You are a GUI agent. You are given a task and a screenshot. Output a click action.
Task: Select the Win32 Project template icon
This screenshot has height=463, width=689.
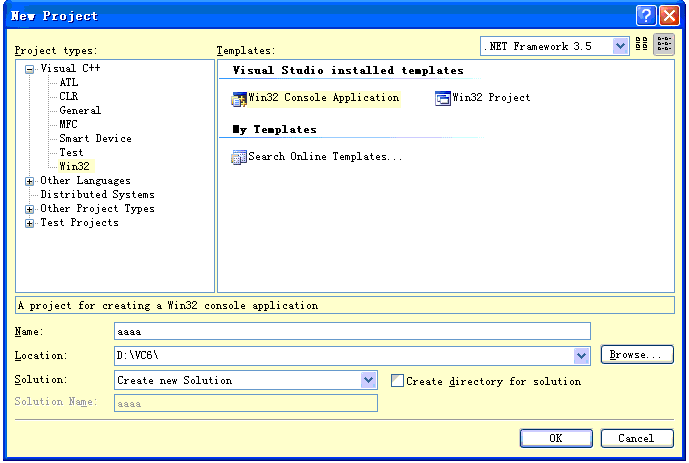443,98
